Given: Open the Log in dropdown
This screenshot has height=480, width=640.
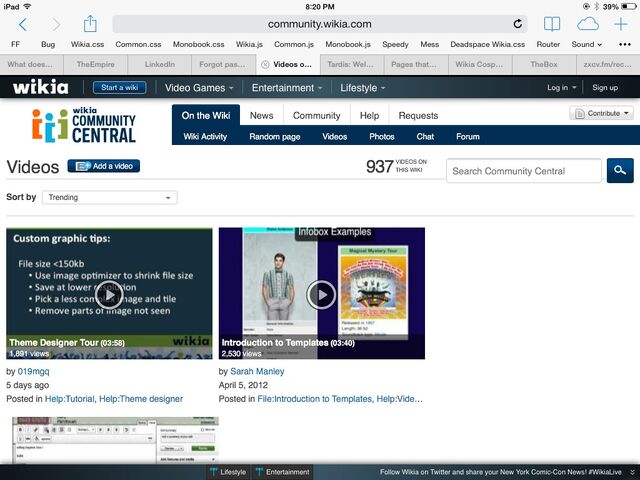Looking at the screenshot, I should point(562,87).
